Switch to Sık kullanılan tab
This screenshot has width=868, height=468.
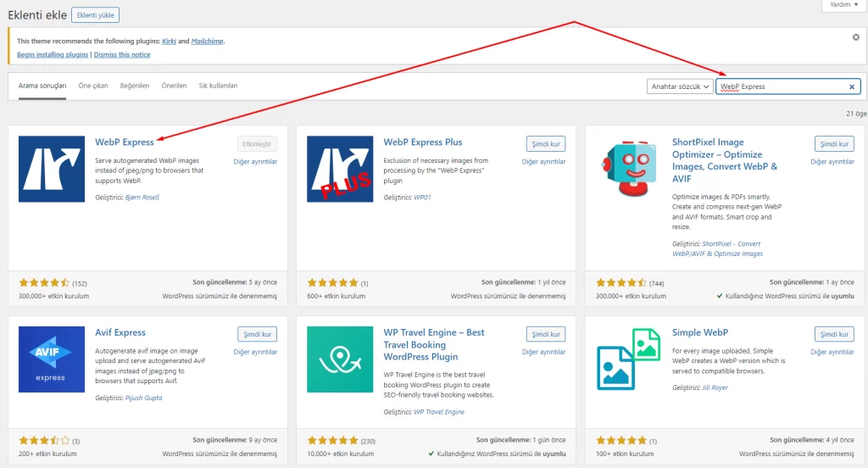[x=218, y=86]
